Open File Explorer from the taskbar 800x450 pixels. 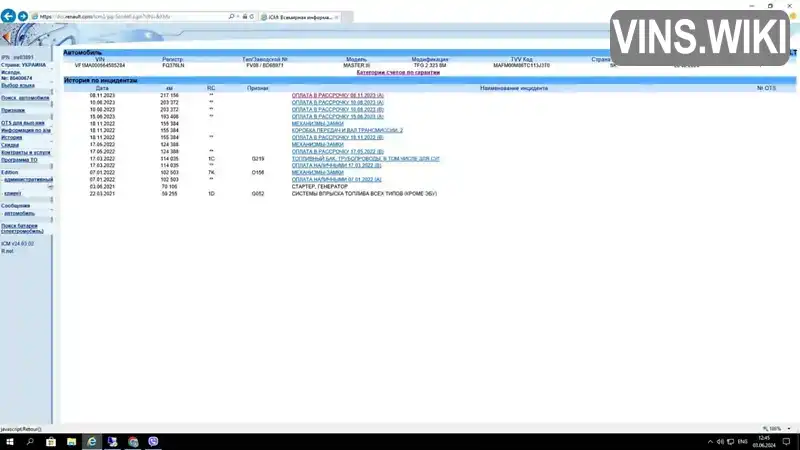71,442
